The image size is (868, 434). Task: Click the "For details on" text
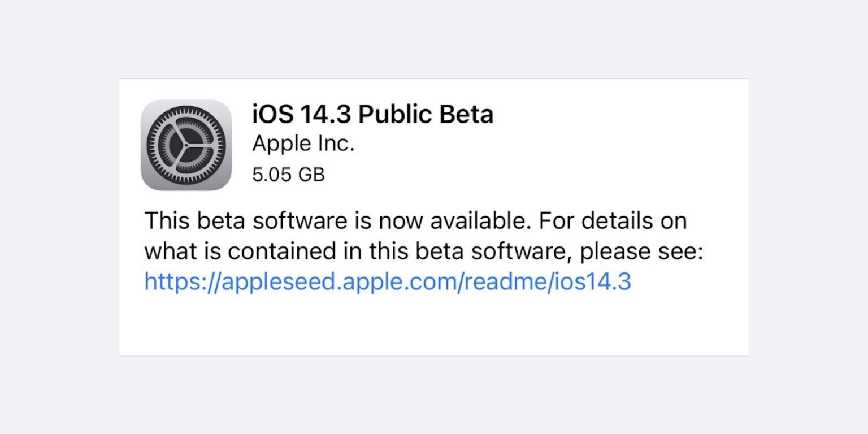click(x=613, y=220)
